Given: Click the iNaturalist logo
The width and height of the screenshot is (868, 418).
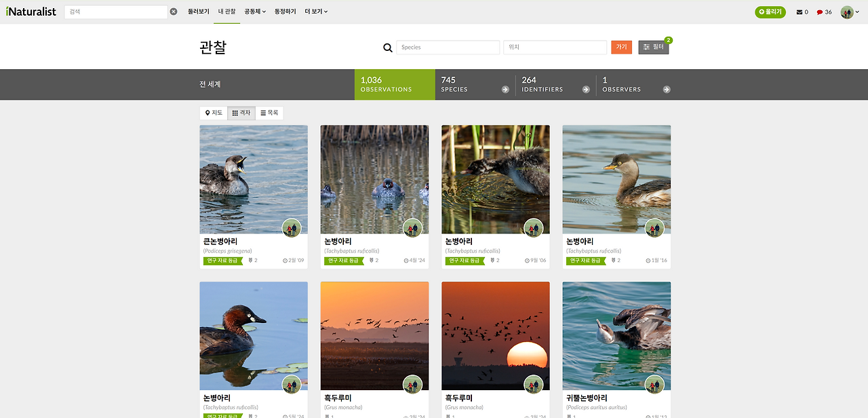Looking at the screenshot, I should (31, 12).
